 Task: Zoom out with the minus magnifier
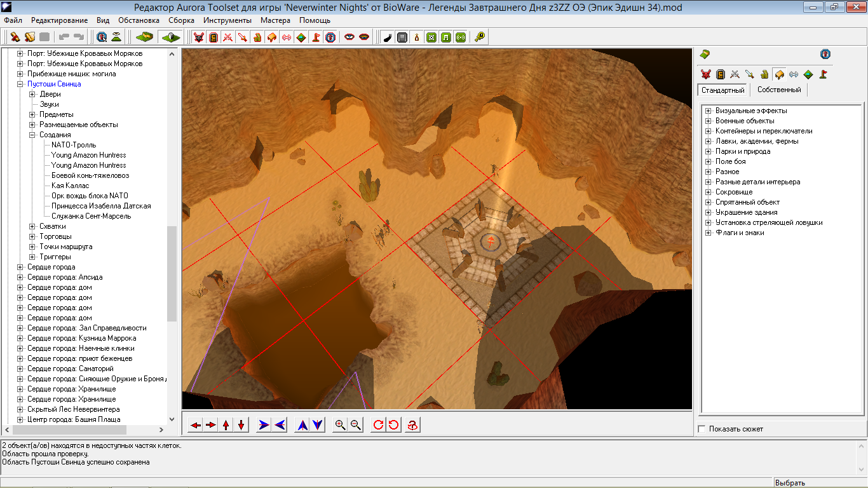click(x=355, y=425)
